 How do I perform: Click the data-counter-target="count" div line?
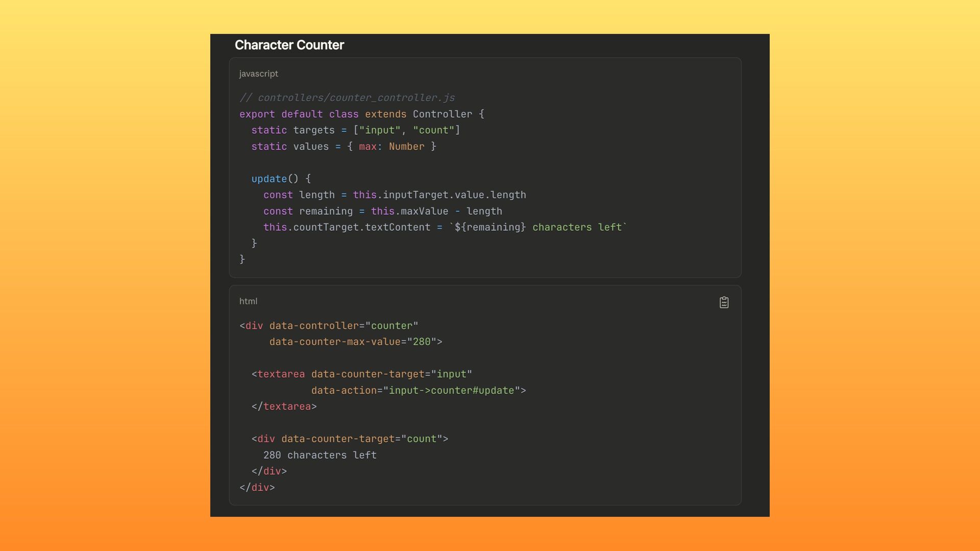coord(350,439)
